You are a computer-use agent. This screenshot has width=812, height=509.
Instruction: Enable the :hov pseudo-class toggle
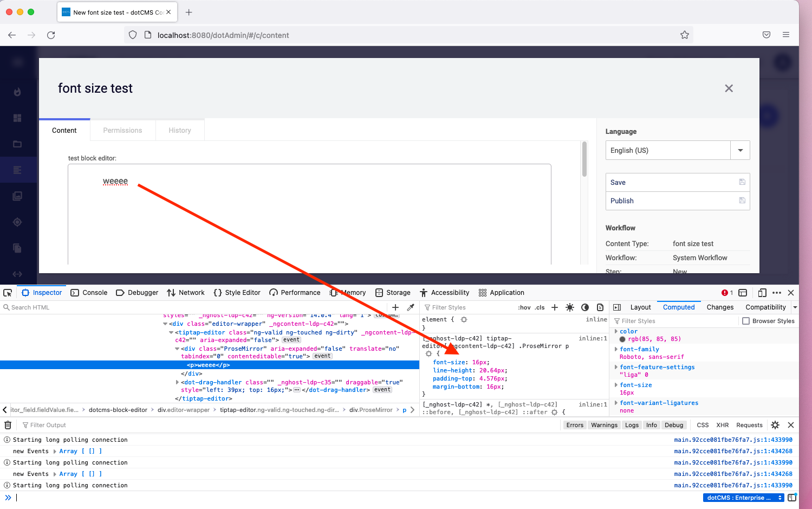click(x=524, y=307)
